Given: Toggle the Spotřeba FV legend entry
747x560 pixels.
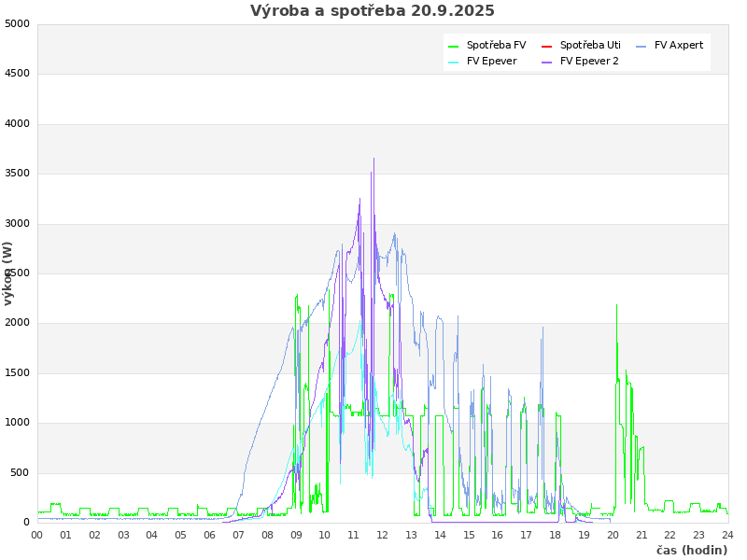Looking at the screenshot, I should pos(496,45).
